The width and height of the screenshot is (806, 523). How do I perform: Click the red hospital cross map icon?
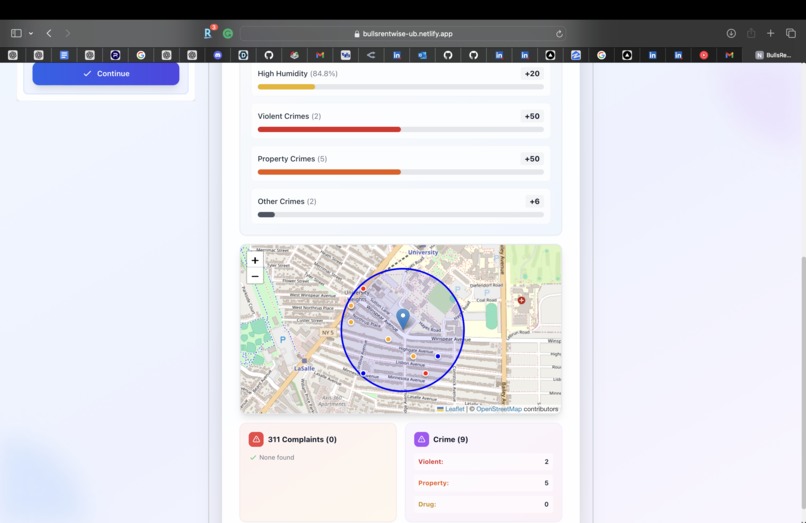(x=521, y=300)
